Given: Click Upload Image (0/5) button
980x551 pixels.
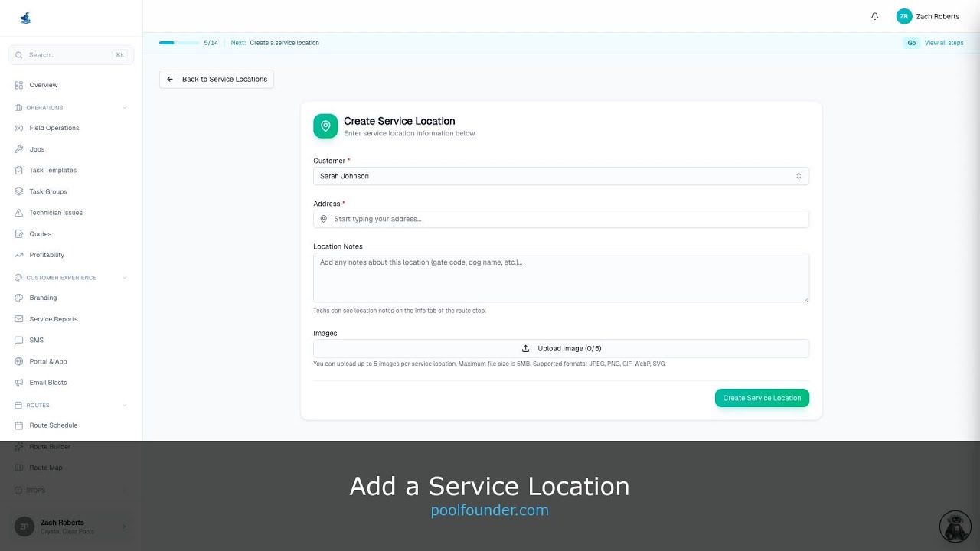Looking at the screenshot, I should (x=561, y=348).
